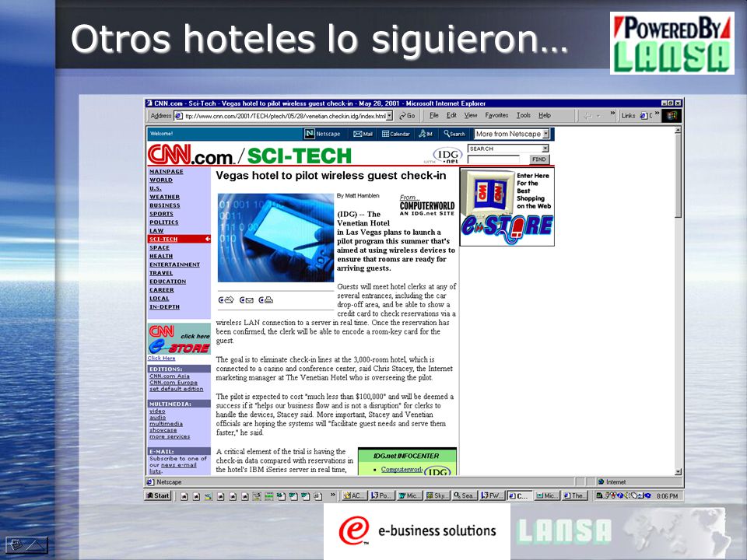Click the Windows flag throbber icon
Viewport: 747px width, 560px height.
point(672,116)
